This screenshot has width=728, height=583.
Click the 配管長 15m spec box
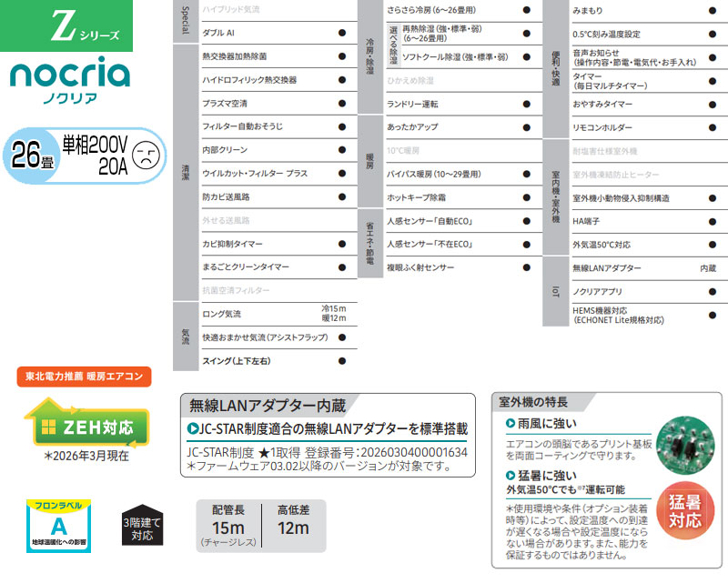[228, 526]
